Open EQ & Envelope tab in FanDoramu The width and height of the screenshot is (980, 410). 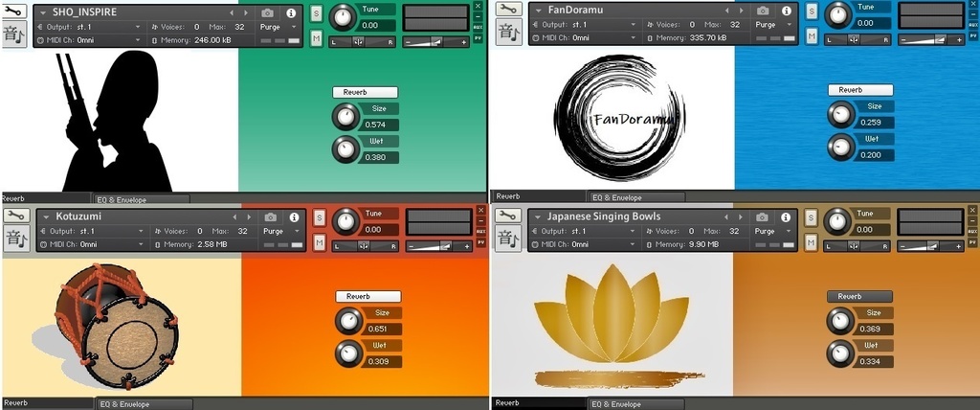(637, 197)
